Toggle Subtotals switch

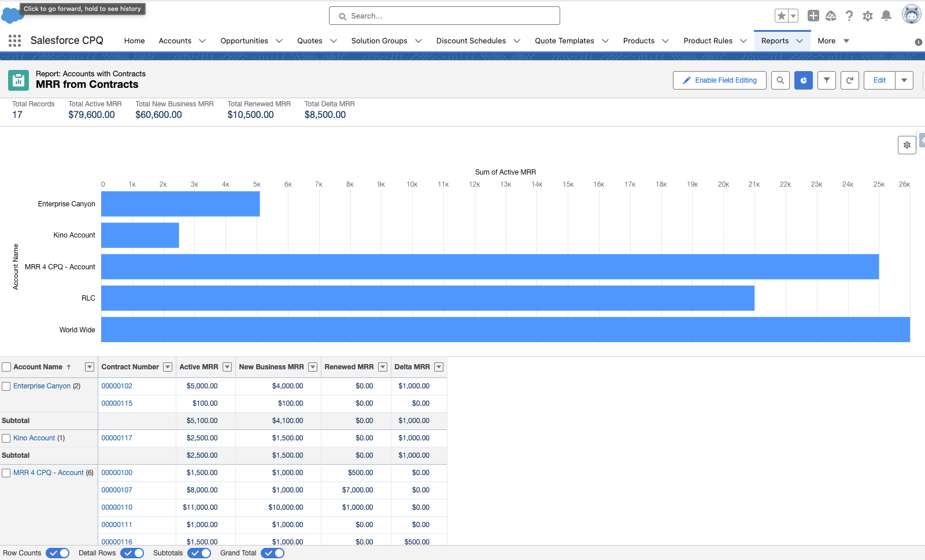199,553
